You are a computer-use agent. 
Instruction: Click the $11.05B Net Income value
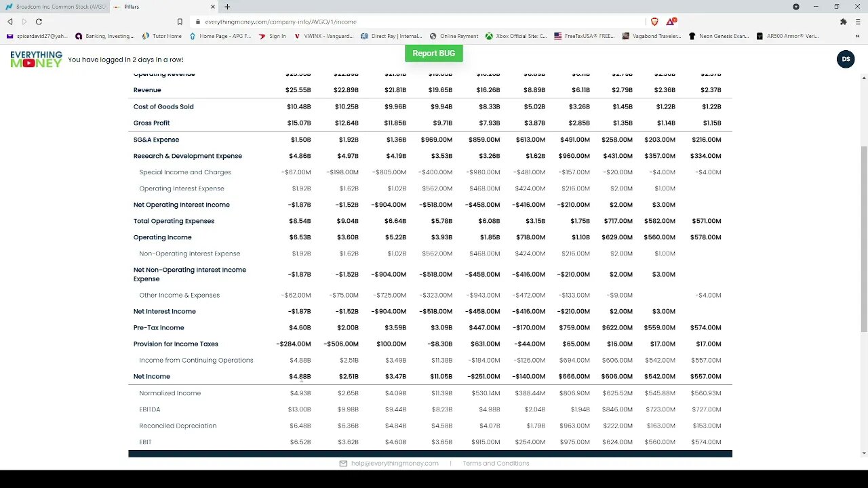coord(441,376)
